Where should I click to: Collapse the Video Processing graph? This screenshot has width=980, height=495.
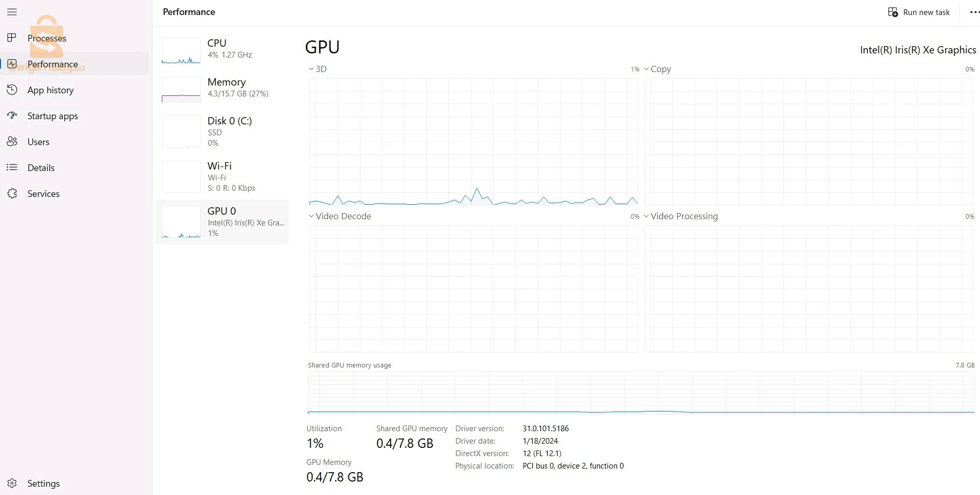pyautogui.click(x=646, y=216)
